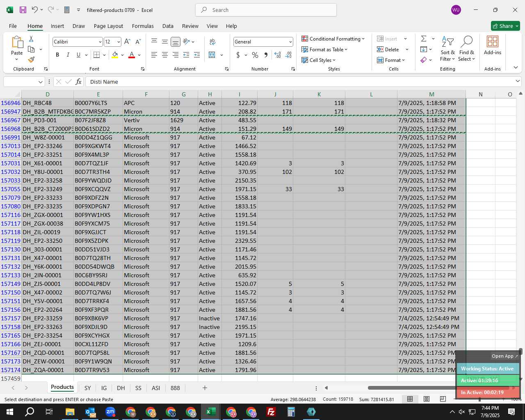Click the Search box in title bar

[x=266, y=10]
